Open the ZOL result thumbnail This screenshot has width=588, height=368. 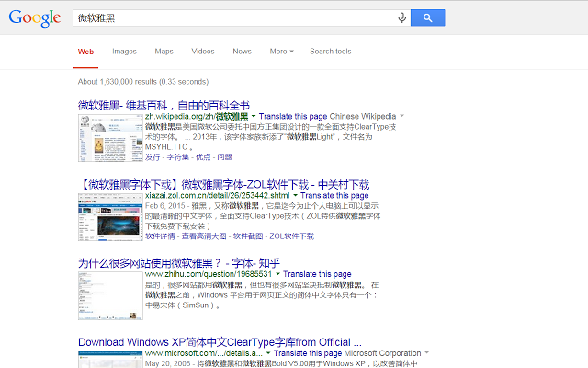110,217
